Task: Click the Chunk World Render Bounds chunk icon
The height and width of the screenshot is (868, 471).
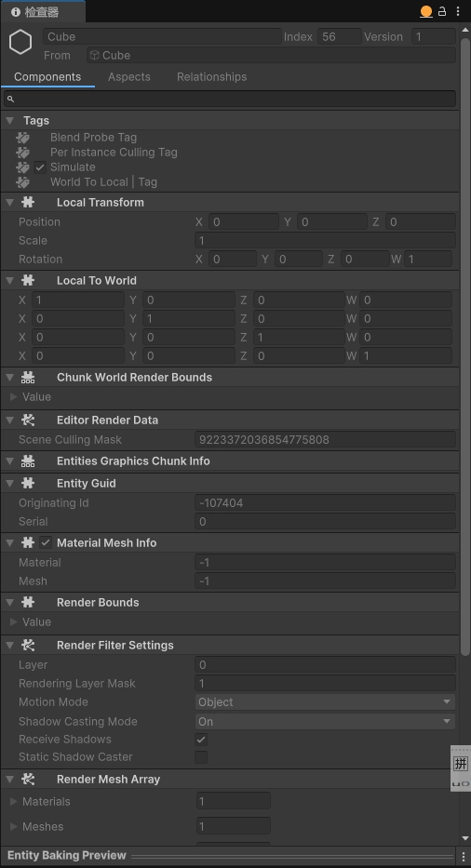Action: [28, 378]
